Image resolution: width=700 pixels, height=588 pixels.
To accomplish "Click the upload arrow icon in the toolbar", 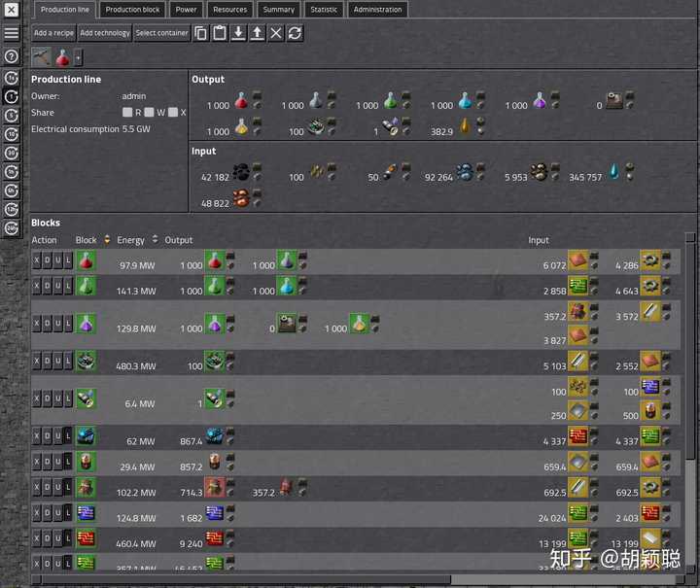I will [x=257, y=33].
